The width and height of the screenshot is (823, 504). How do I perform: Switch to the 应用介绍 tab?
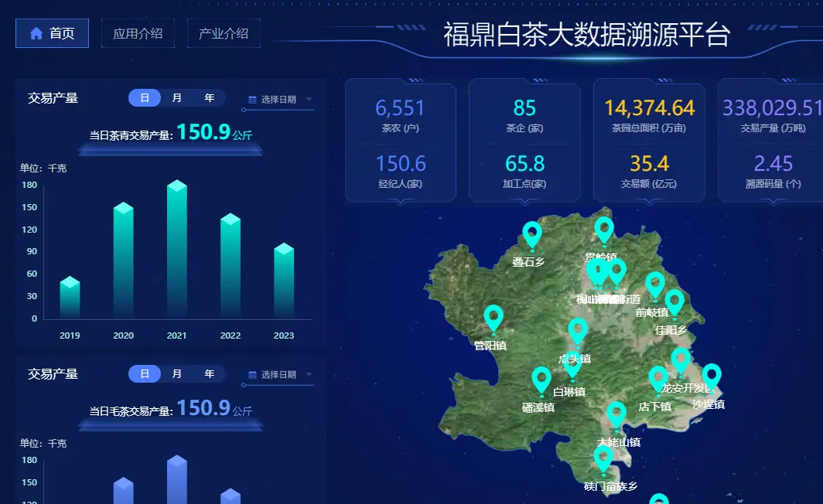point(138,33)
